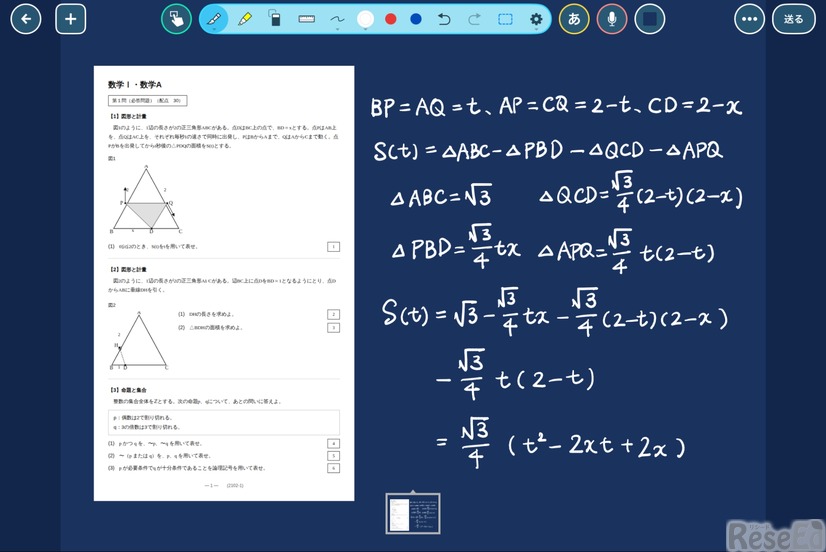The image size is (826, 552).
Task: Pick the ruler tool
Action: [x=307, y=19]
